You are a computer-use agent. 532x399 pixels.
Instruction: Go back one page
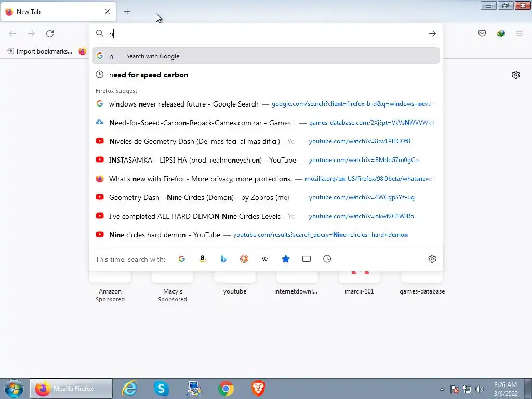[12, 34]
